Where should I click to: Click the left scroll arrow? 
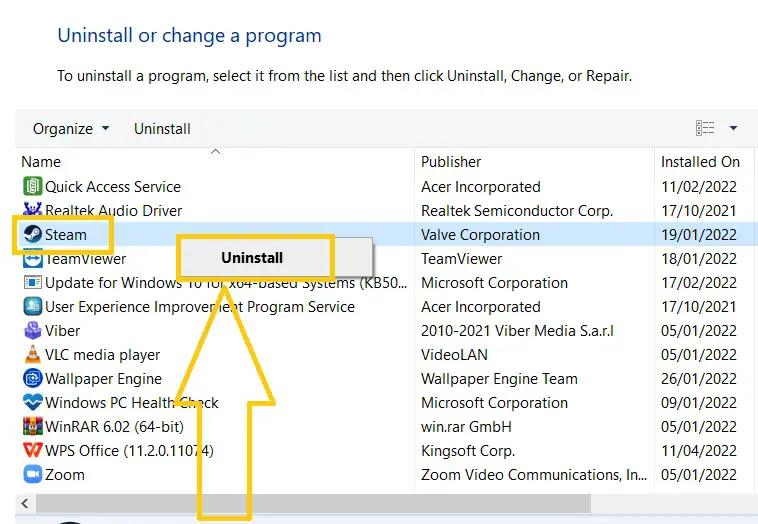coord(25,504)
